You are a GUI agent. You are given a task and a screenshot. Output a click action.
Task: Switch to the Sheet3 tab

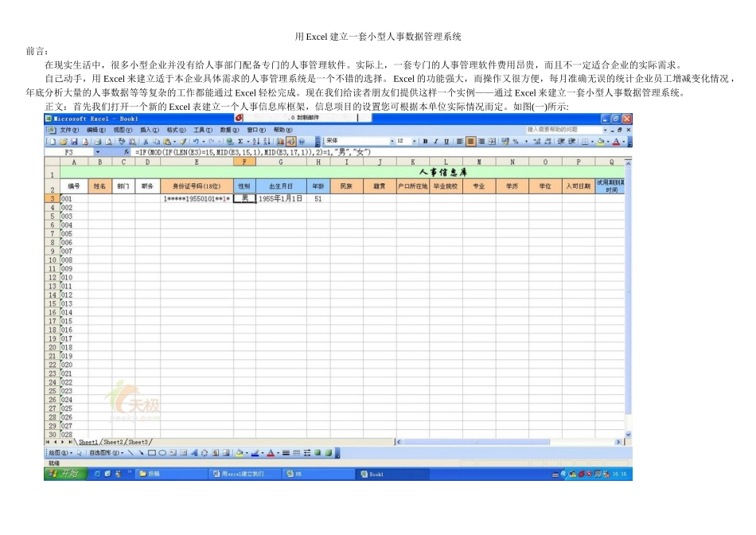coord(138,442)
